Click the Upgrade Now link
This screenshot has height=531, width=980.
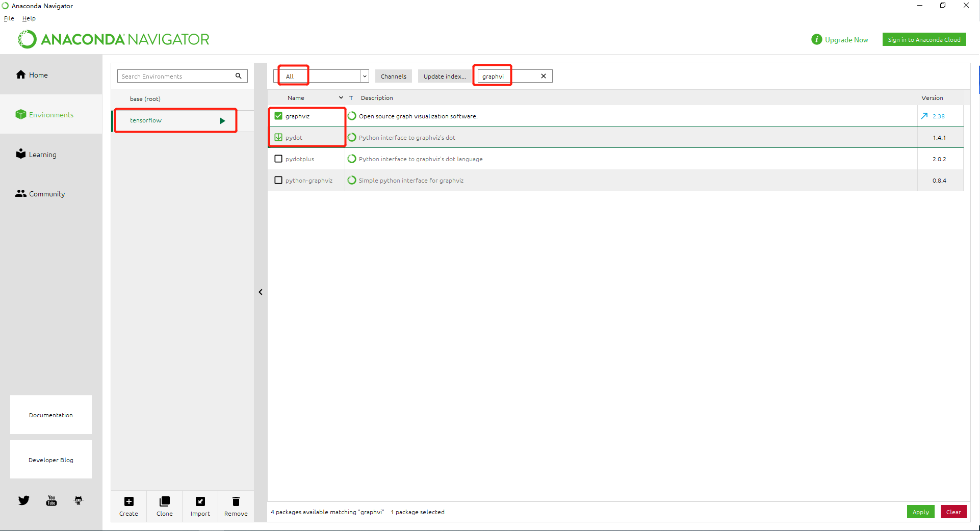click(x=846, y=40)
